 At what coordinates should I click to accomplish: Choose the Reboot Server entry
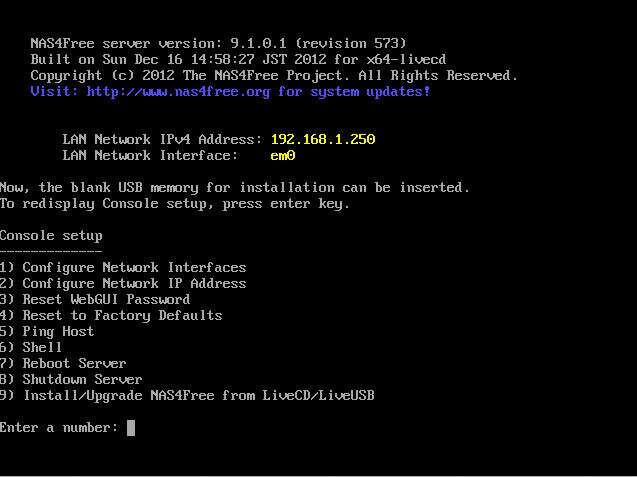click(x=63, y=363)
